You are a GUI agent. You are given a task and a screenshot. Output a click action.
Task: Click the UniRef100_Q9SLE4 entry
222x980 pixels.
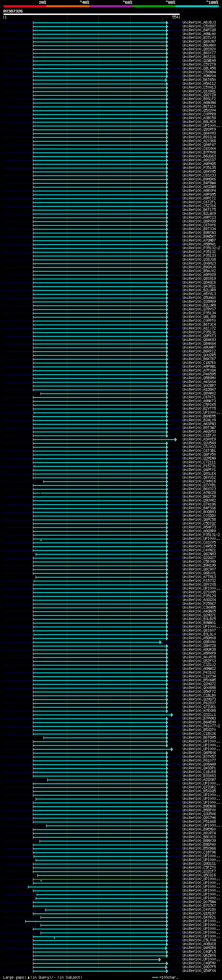pos(199,474)
